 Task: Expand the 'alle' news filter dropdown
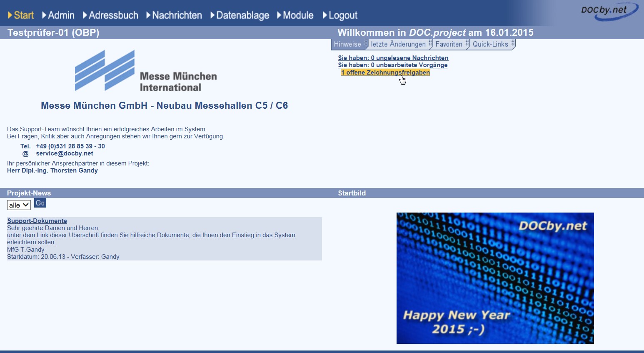pyautogui.click(x=19, y=205)
